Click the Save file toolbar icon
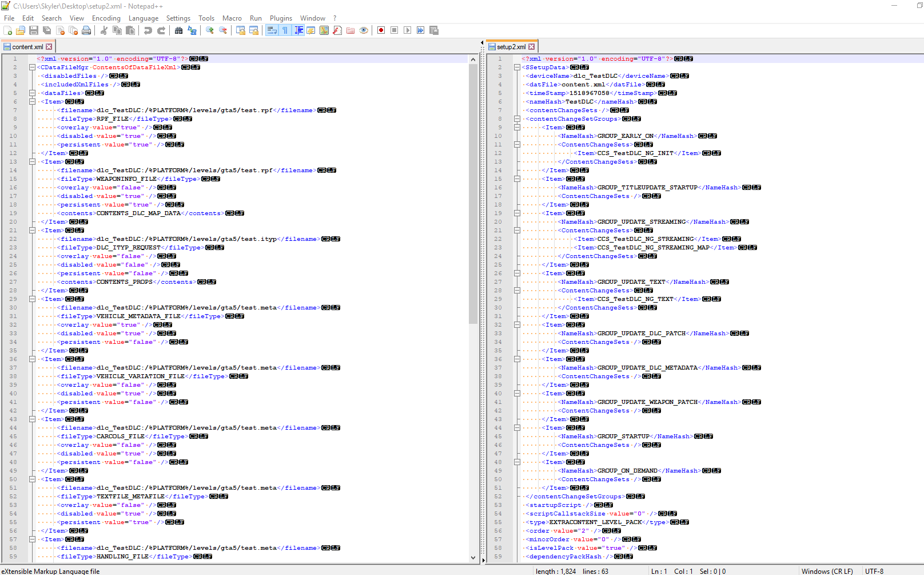 (x=34, y=30)
